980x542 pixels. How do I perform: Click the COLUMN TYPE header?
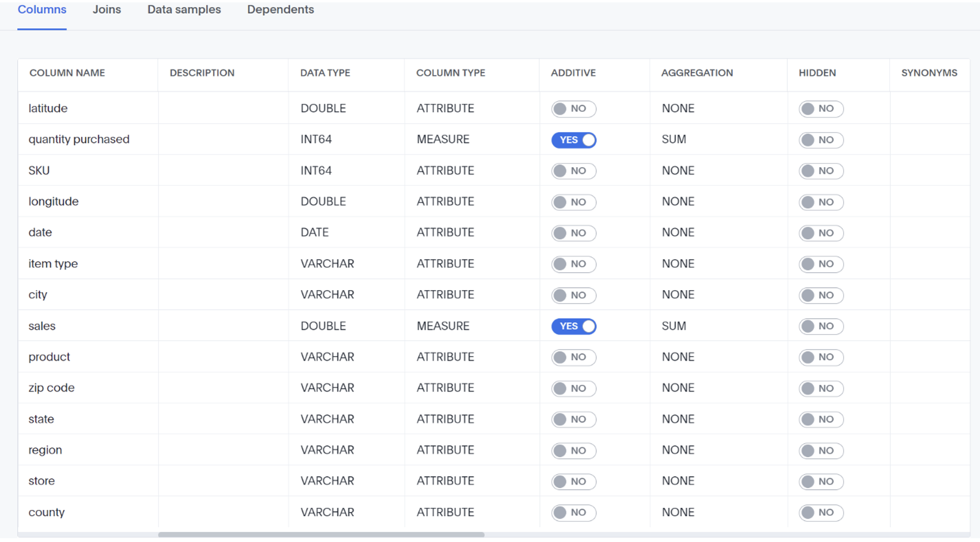click(451, 73)
